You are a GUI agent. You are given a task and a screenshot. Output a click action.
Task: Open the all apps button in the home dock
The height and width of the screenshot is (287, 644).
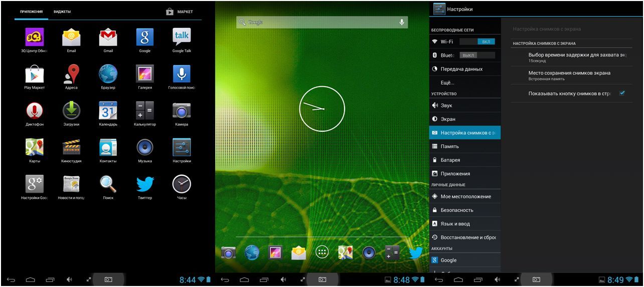(x=322, y=252)
